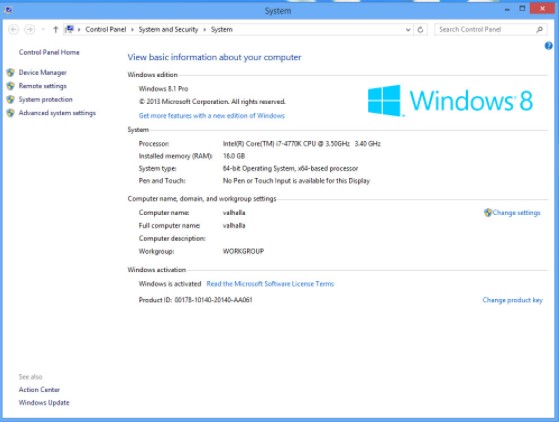Click the No Pen or Touch Input text

[296, 181]
